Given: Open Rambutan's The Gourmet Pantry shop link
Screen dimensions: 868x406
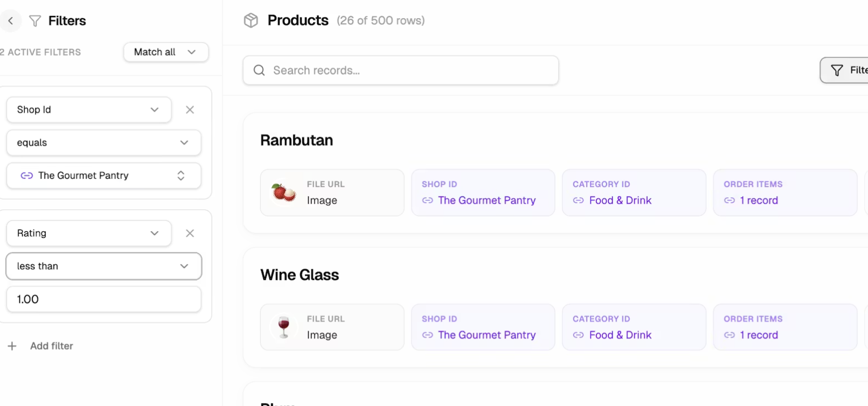Looking at the screenshot, I should point(486,200).
